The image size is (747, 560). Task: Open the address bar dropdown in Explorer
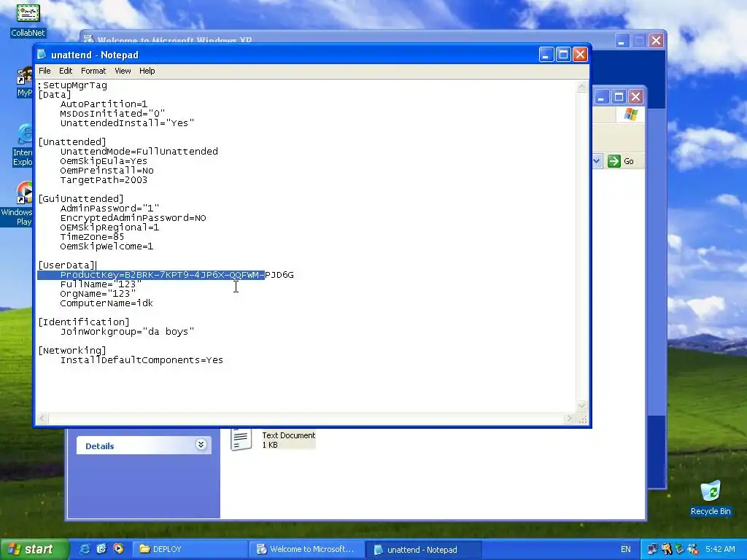pos(597,161)
